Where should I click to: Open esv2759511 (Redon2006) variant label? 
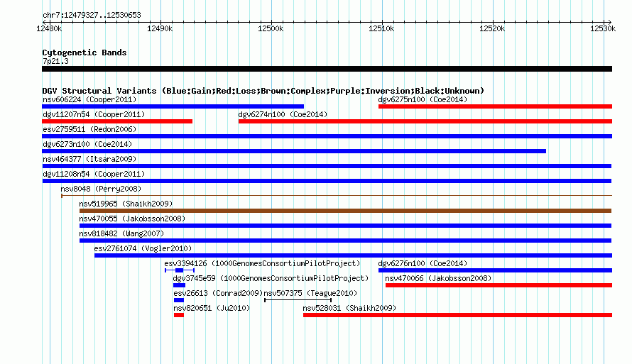89,129
